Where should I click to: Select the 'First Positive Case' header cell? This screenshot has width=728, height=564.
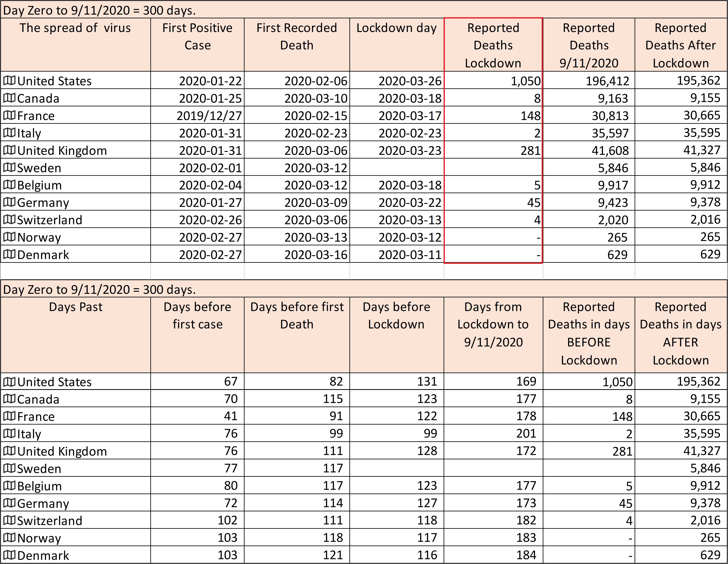click(x=197, y=45)
